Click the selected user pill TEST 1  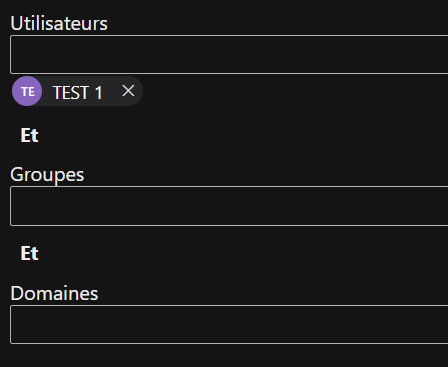(x=77, y=91)
